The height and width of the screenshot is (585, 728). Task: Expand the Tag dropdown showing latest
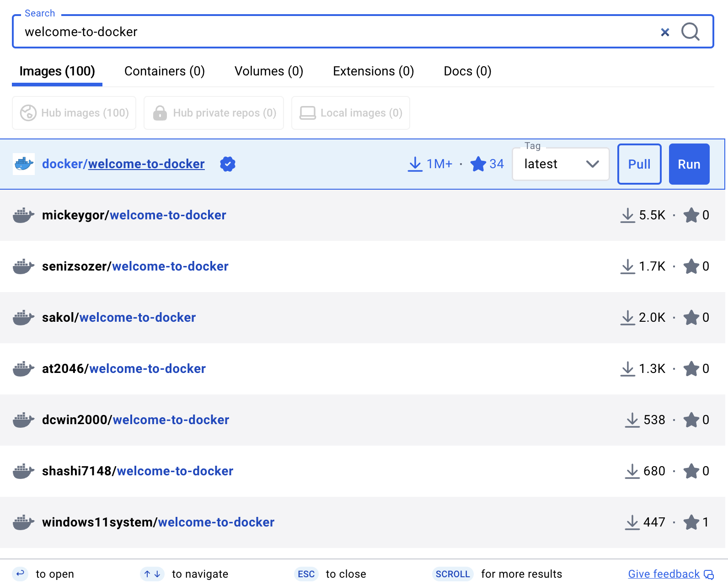pyautogui.click(x=561, y=164)
